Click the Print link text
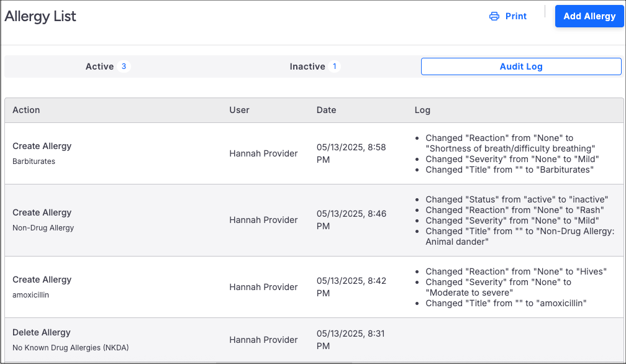This screenshot has height=364, width=626. (515, 16)
